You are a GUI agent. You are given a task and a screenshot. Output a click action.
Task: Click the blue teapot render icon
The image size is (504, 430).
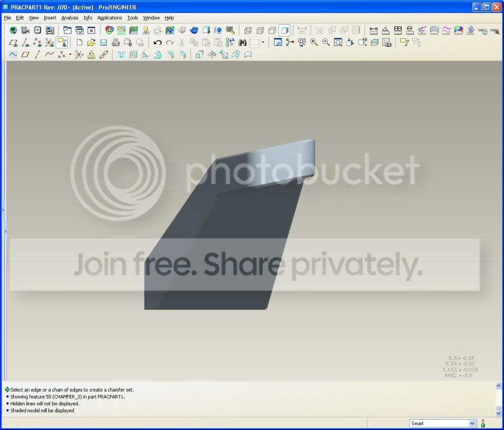194,31
